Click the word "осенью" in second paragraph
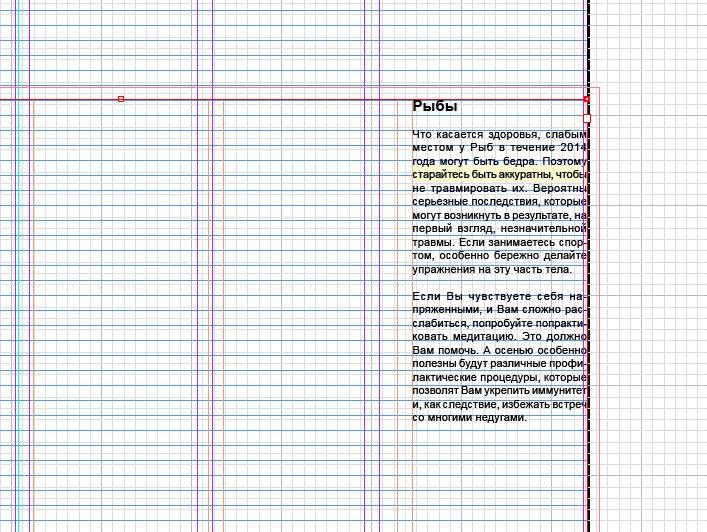The image size is (707, 532). 514,350
